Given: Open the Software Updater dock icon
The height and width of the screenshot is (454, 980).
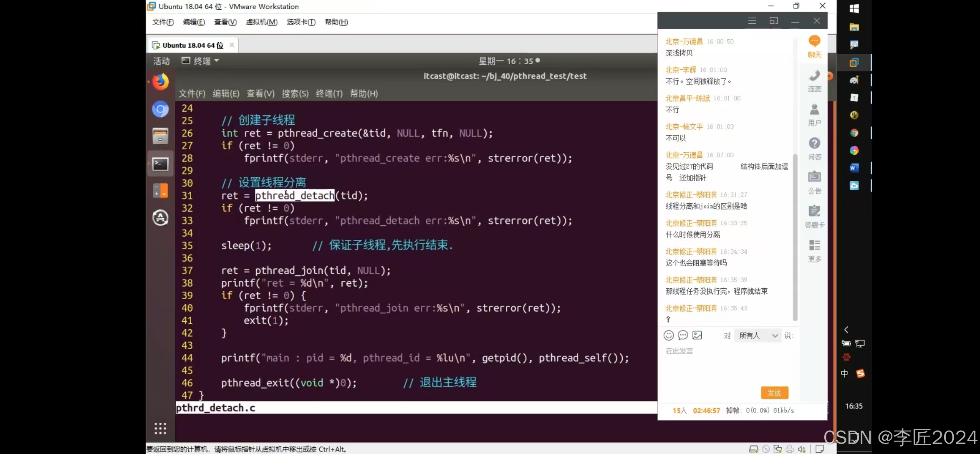Looking at the screenshot, I should coord(160,217).
